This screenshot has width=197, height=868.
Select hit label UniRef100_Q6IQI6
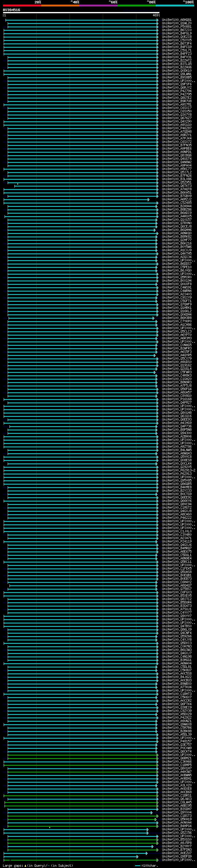(x=176, y=416)
